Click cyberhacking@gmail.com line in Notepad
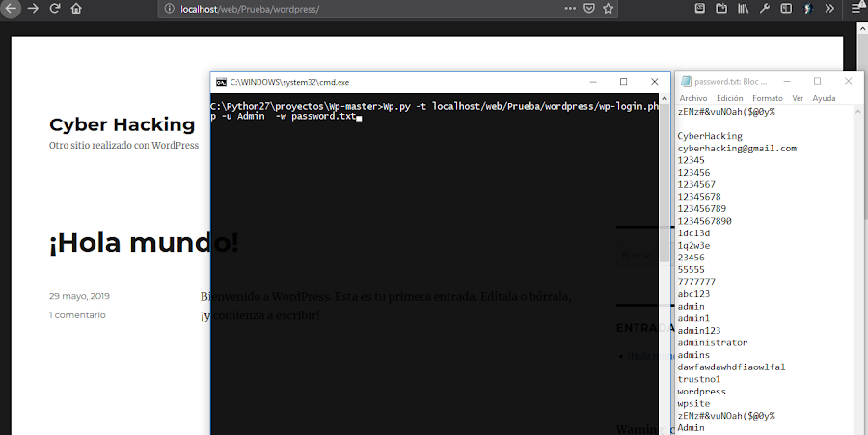868x435 pixels. [737, 149]
